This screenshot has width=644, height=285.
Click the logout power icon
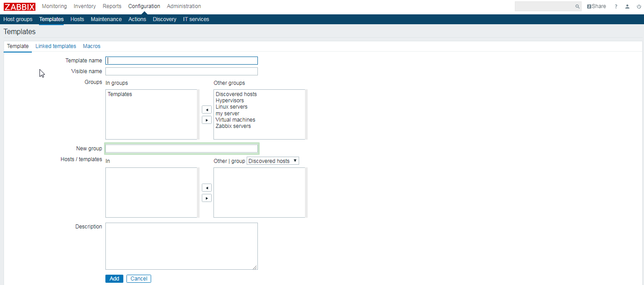click(639, 7)
